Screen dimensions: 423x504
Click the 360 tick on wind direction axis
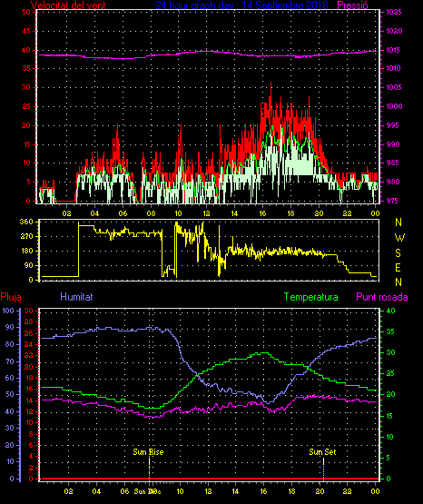coord(26,222)
